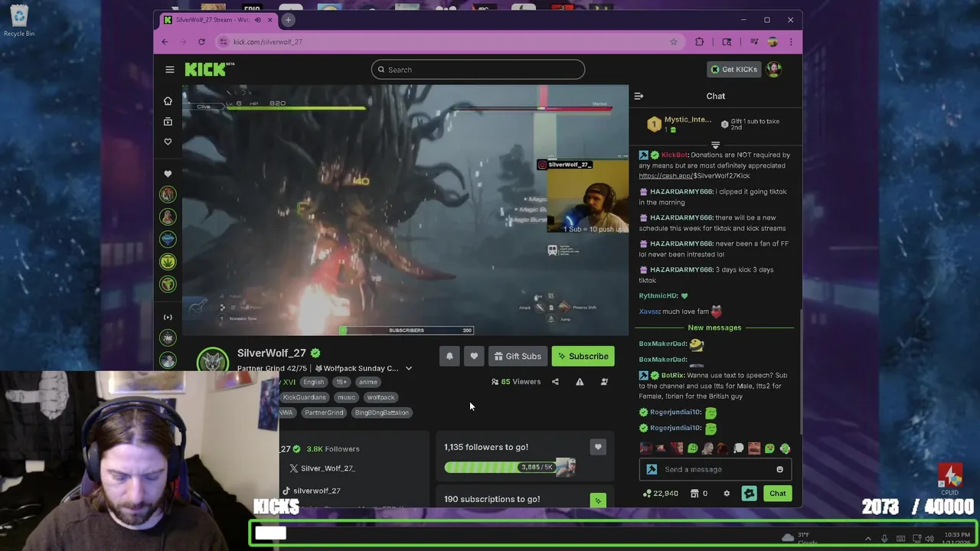Click the Gift Subs button
Screen dimensions: 980x551
click(518, 357)
